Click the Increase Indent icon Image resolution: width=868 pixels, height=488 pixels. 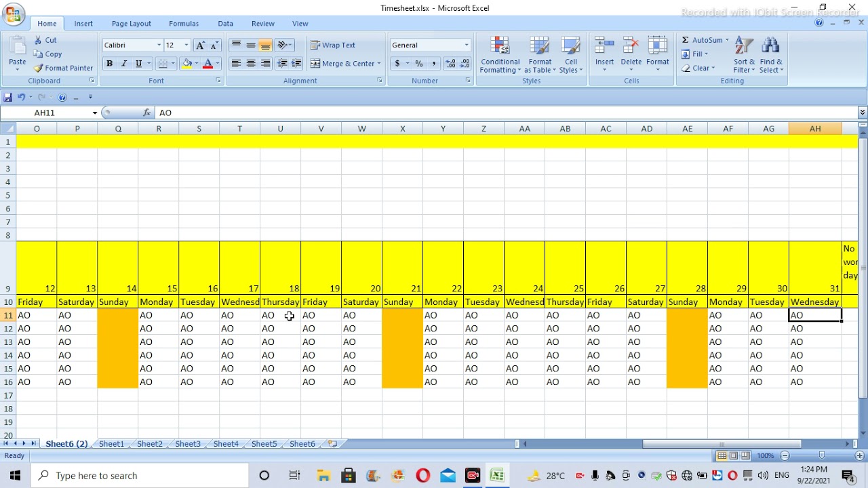point(296,63)
